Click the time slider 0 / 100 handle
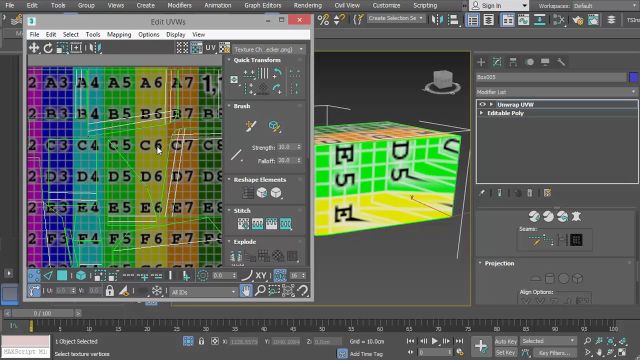This screenshot has height=360, width=640. 42,313
